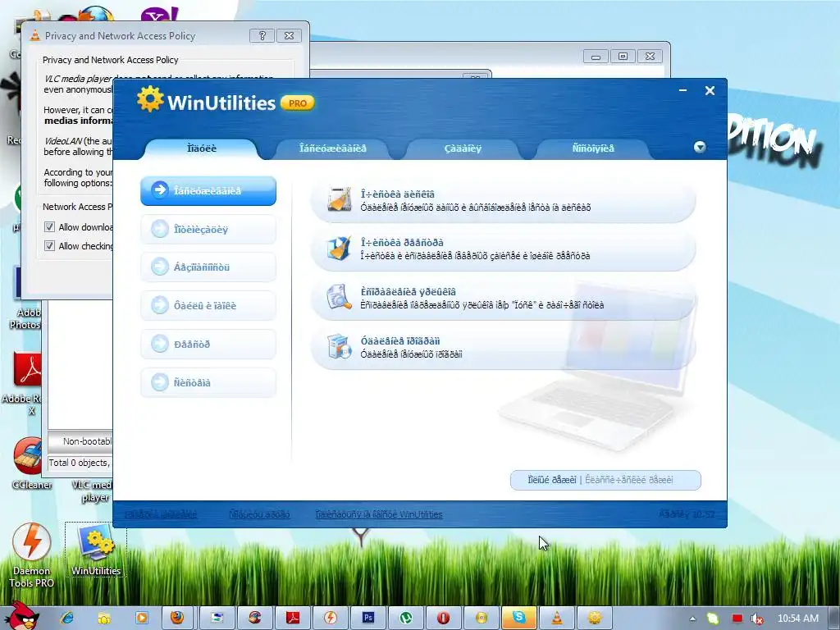Screen dimensions: 840x630
Task: Open the WinUtilities desktop shortcut
Action: (x=96, y=550)
